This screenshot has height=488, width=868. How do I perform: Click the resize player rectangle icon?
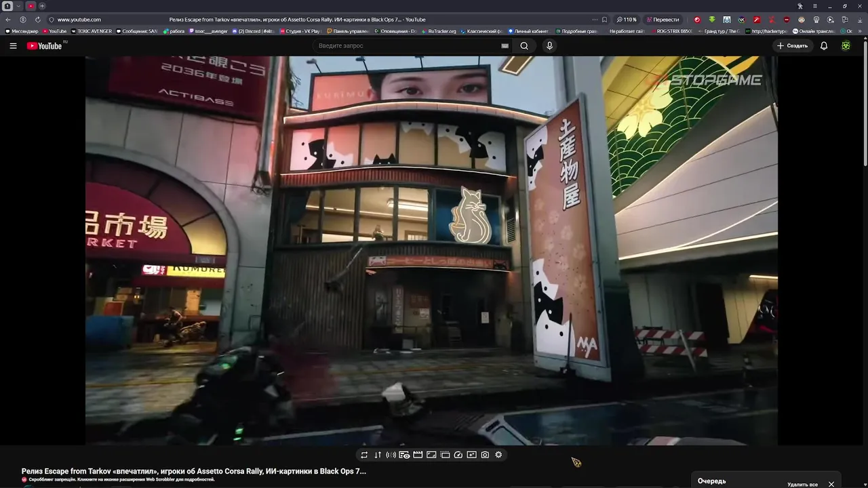click(x=431, y=455)
